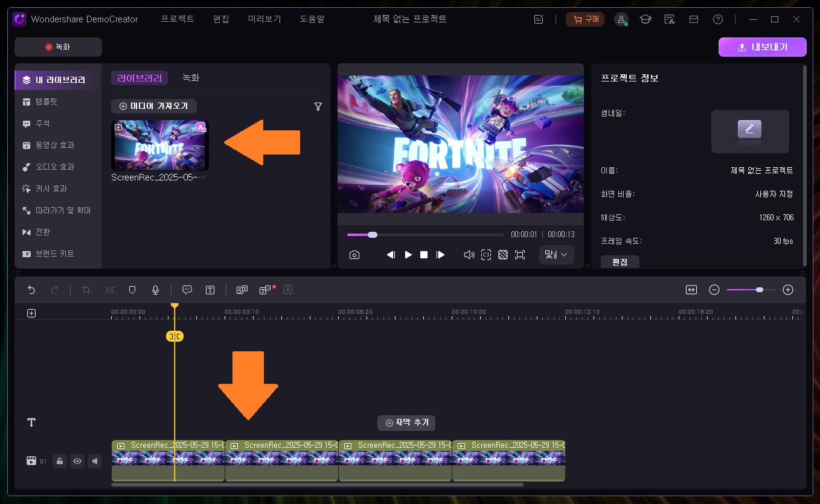Image resolution: width=820 pixels, height=504 pixels.
Task: Take a snapshot with the camera icon
Action: (x=354, y=255)
